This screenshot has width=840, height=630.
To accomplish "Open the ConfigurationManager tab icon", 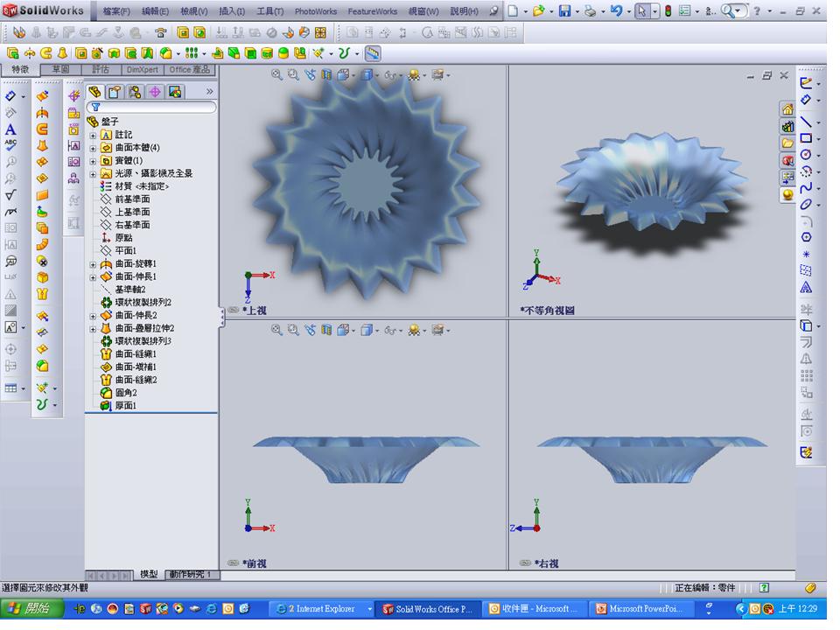I will click(x=135, y=92).
